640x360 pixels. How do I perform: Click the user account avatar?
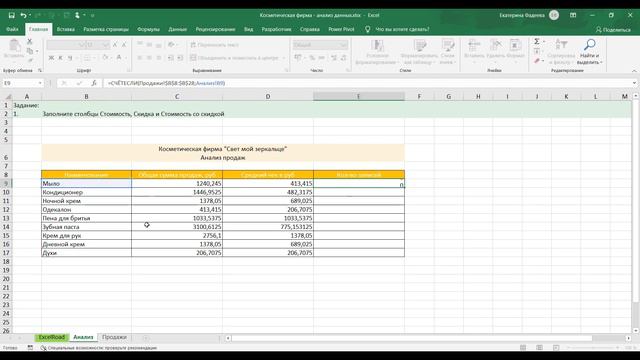point(554,15)
